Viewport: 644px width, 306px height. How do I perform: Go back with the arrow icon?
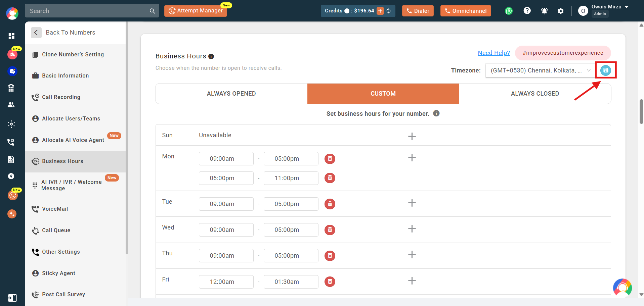36,33
